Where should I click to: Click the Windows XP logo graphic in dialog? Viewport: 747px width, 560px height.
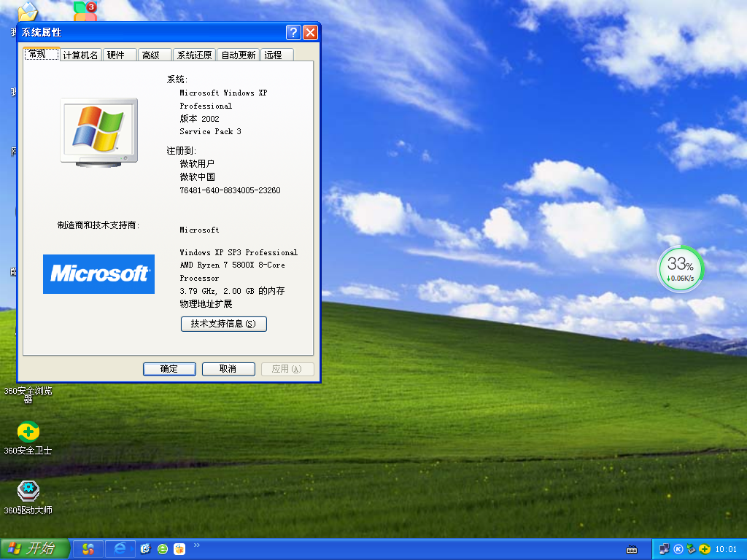[98, 131]
